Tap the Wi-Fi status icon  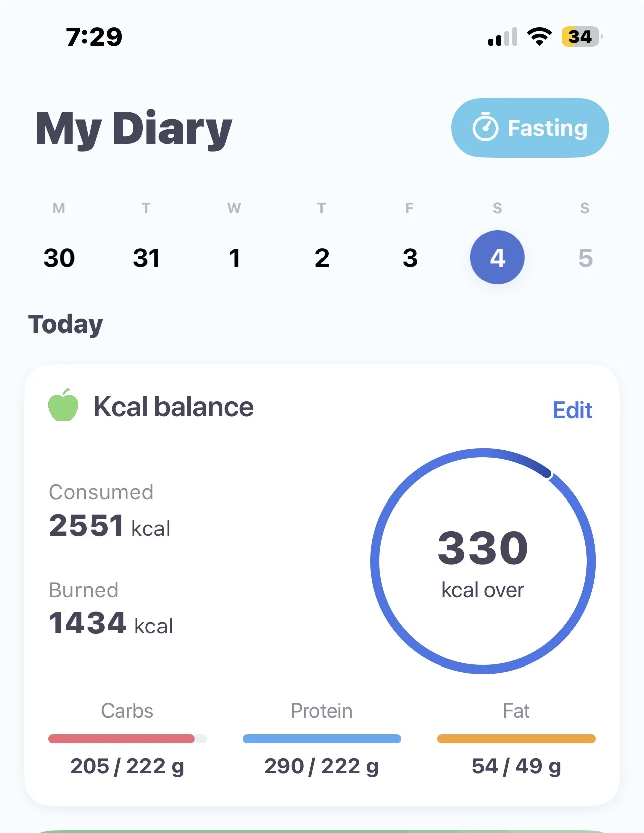539,37
